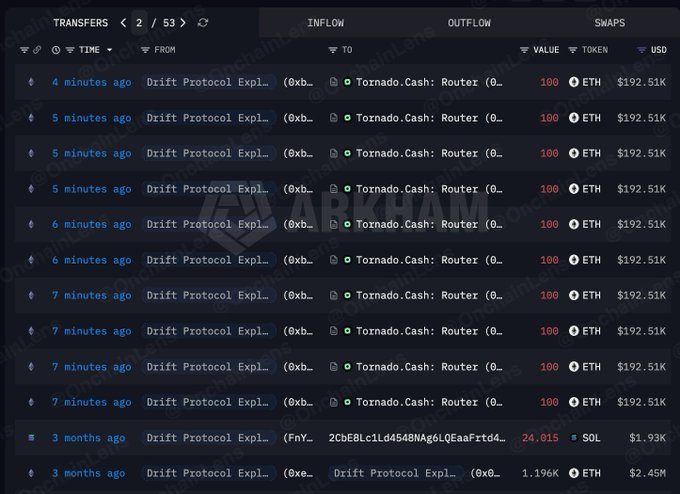Click the TIME sort arrow
The height and width of the screenshot is (494, 680).
[110, 50]
